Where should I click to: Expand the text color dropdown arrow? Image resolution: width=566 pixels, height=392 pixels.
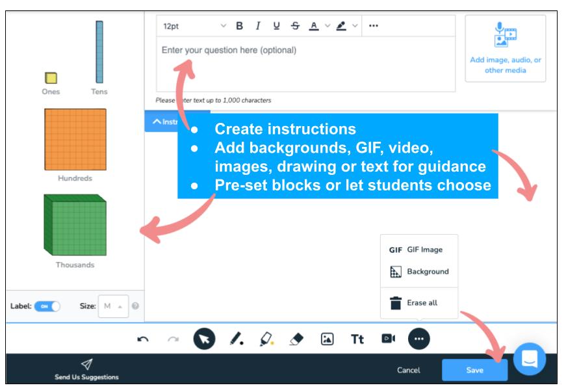point(328,26)
